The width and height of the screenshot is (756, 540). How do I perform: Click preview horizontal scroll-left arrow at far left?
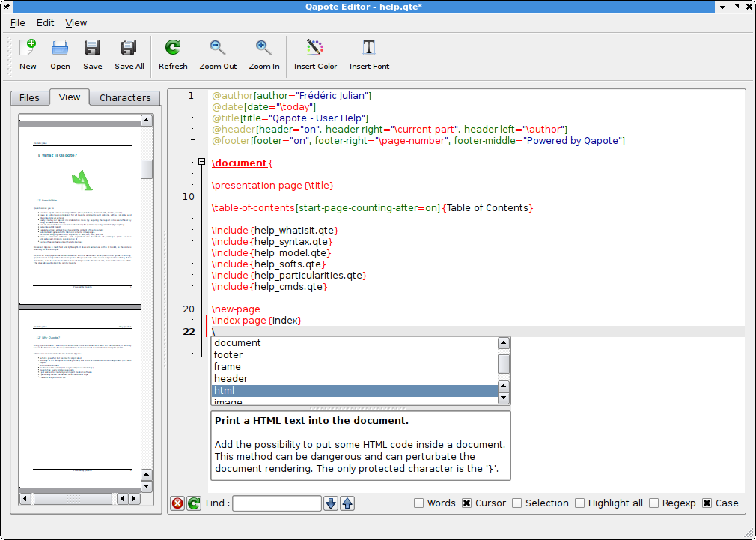coord(25,499)
